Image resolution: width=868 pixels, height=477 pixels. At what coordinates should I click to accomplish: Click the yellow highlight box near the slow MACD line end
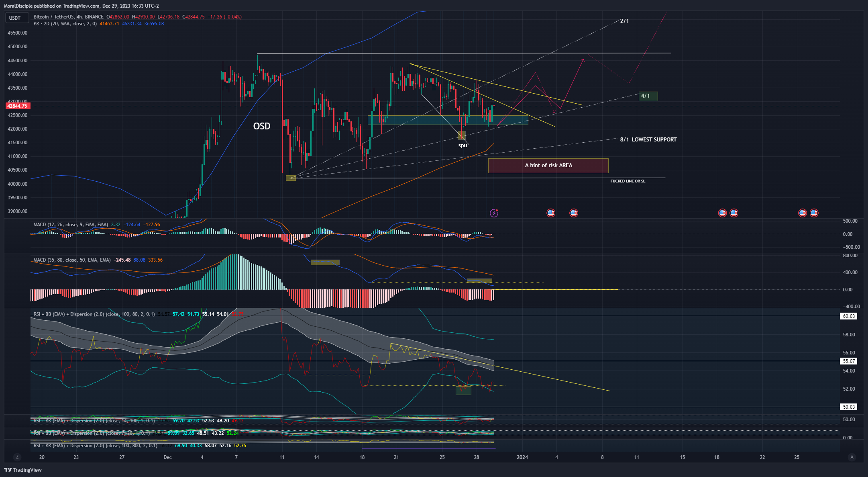pyautogui.click(x=479, y=280)
